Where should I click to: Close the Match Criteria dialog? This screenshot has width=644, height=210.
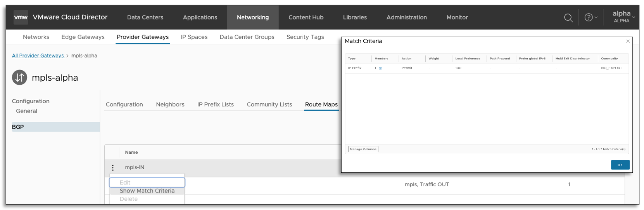point(628,41)
